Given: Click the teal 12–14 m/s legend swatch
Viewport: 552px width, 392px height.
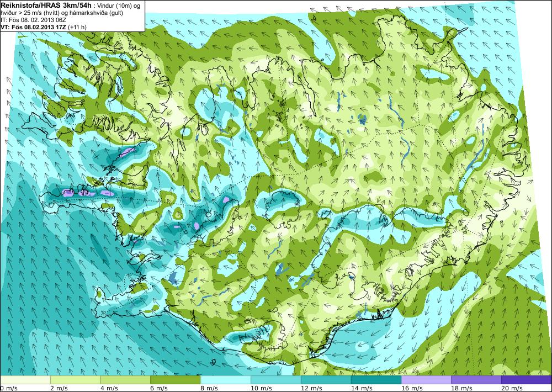Looking at the screenshot, I should 326,380.
